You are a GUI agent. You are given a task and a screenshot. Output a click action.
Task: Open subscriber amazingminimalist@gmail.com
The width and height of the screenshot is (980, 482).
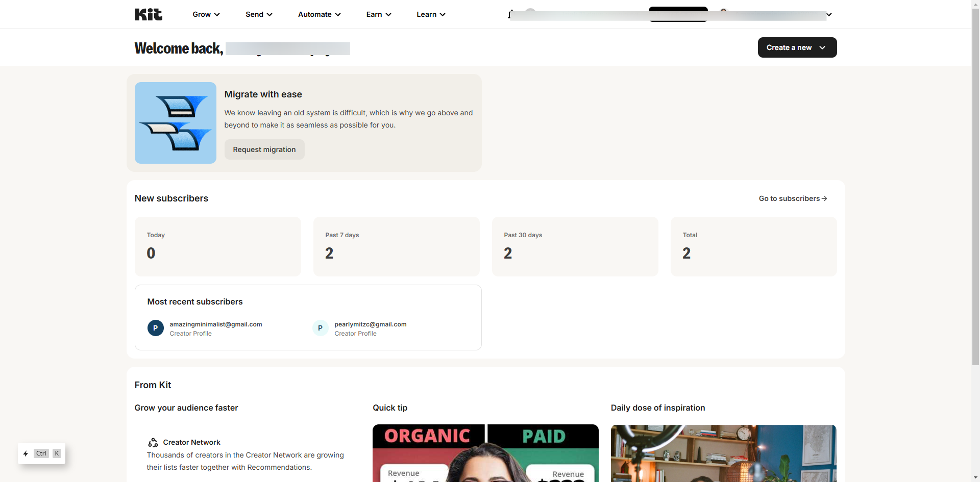click(216, 324)
